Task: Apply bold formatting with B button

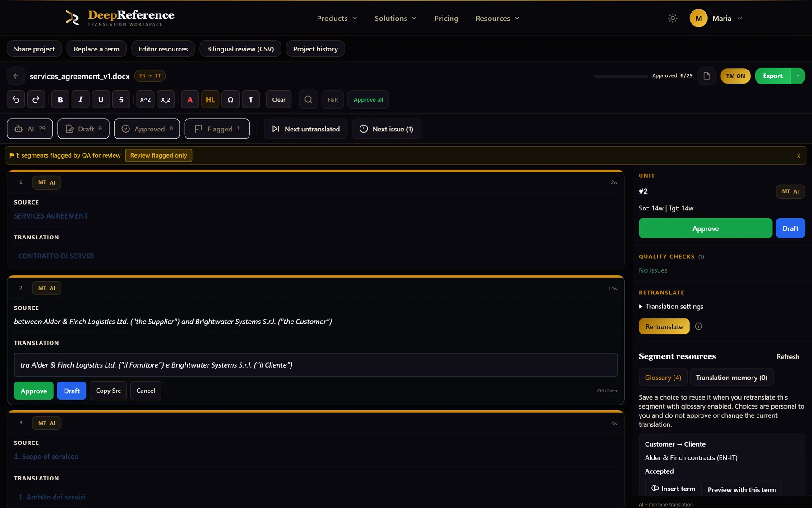Action: (60, 99)
